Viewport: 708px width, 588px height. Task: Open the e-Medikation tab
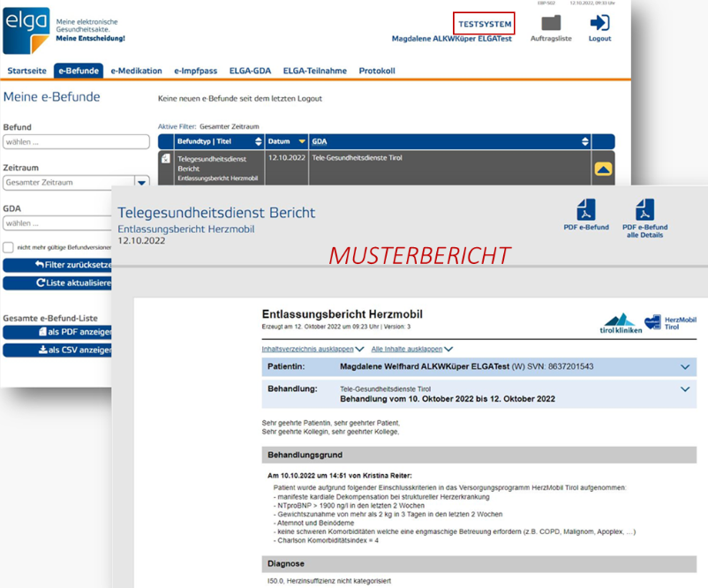coord(136,71)
